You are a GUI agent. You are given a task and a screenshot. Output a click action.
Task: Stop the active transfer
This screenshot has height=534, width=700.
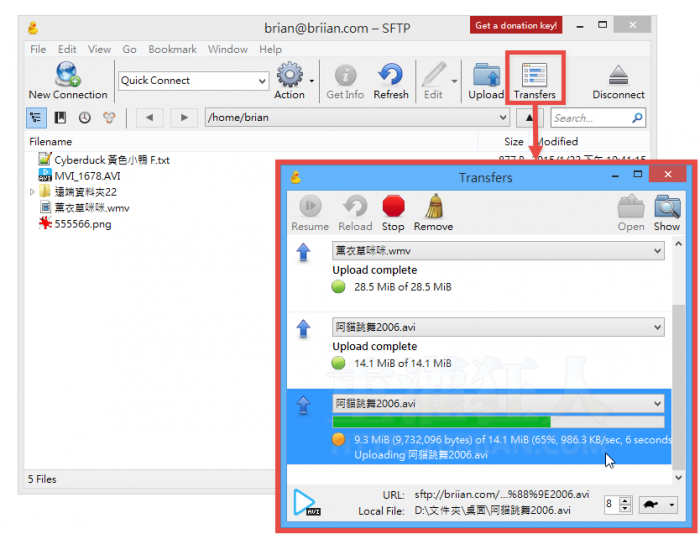pos(393,208)
